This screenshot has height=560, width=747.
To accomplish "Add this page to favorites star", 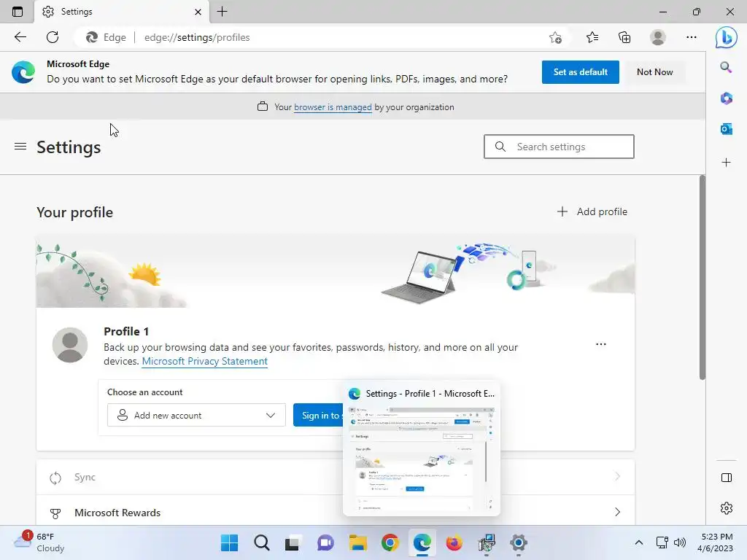I will click(x=555, y=37).
